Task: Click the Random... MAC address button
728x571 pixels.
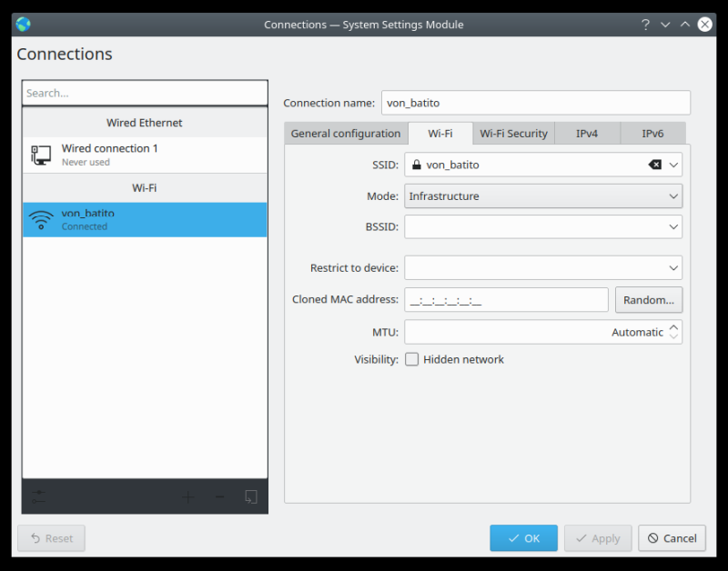Action: [x=648, y=299]
